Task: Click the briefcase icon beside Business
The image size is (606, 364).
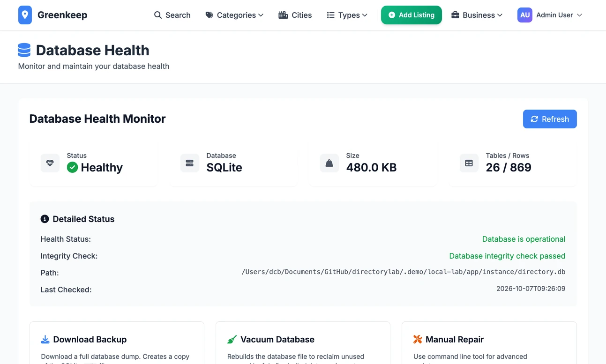Action: tap(455, 15)
